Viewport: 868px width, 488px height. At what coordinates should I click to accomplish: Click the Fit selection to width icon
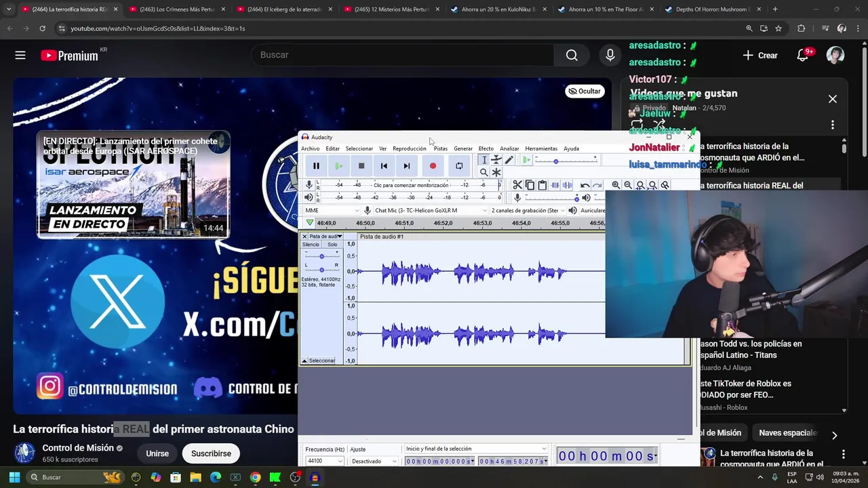[x=640, y=185]
